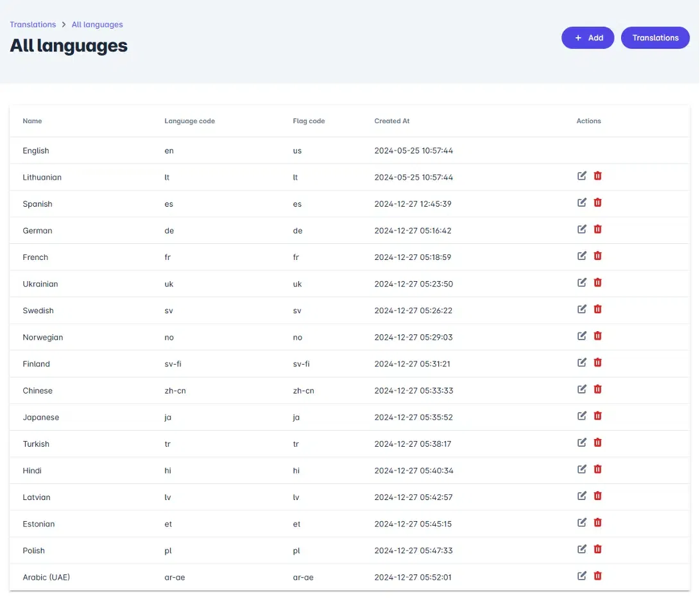Edit the Turkish language row
The width and height of the screenshot is (700, 604).
click(582, 442)
